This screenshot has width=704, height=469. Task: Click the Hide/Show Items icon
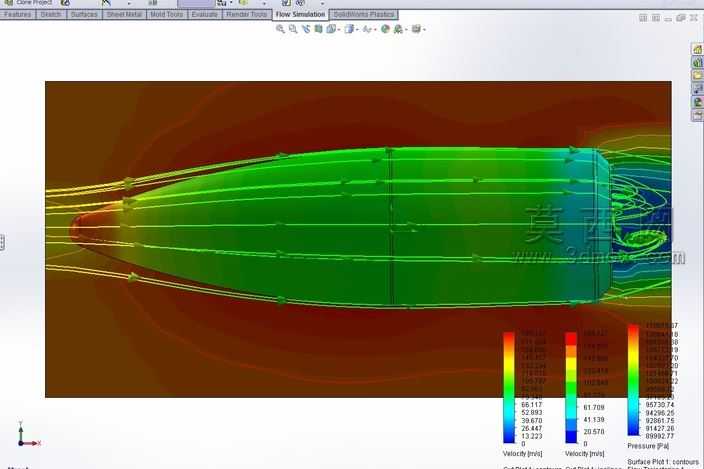pos(367,29)
